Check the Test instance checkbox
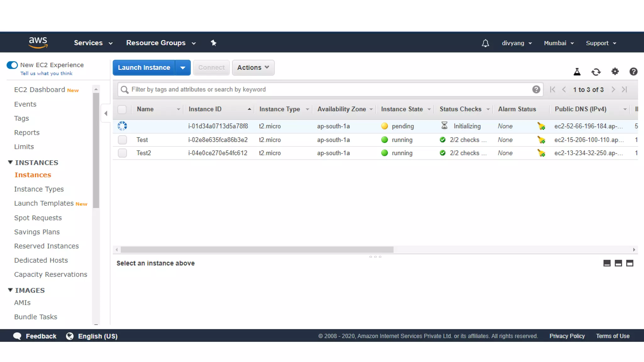This screenshot has height=362, width=644. [x=122, y=140]
